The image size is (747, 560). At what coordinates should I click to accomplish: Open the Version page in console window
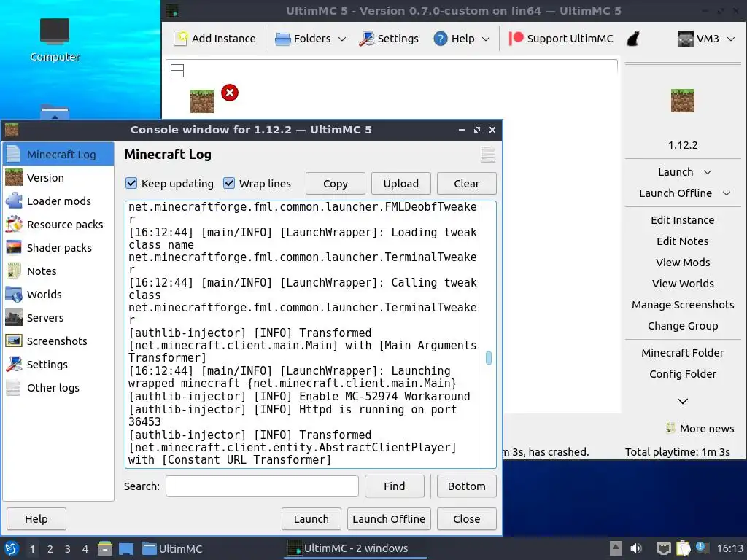(x=58, y=178)
